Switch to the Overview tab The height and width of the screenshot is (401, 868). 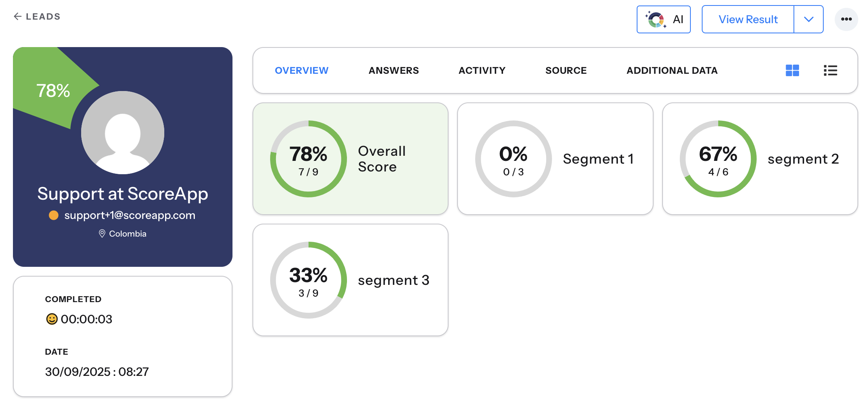click(x=301, y=71)
